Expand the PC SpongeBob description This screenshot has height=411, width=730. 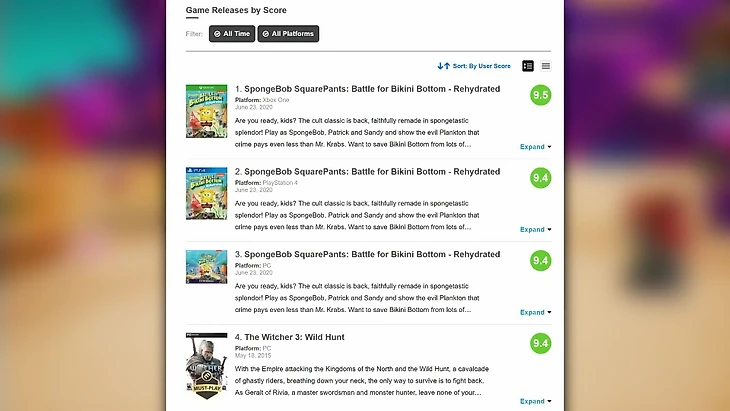click(x=535, y=312)
